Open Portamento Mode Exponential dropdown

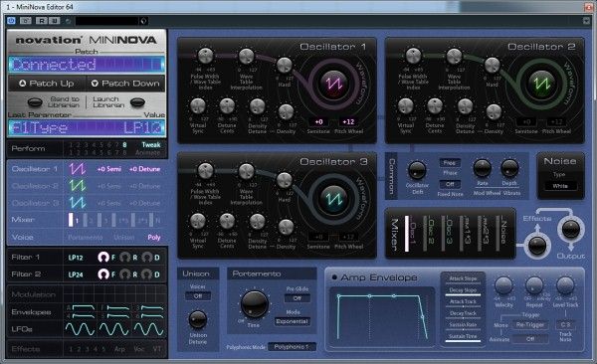pos(293,321)
